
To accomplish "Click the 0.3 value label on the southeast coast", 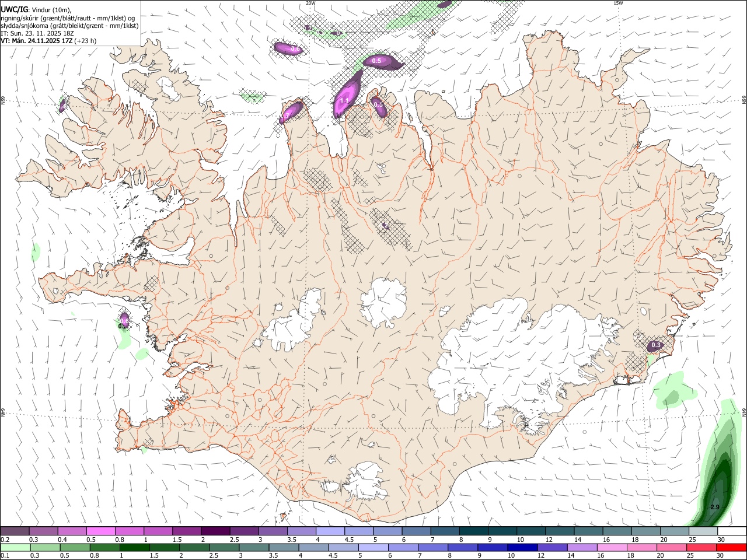I will coord(656,345).
